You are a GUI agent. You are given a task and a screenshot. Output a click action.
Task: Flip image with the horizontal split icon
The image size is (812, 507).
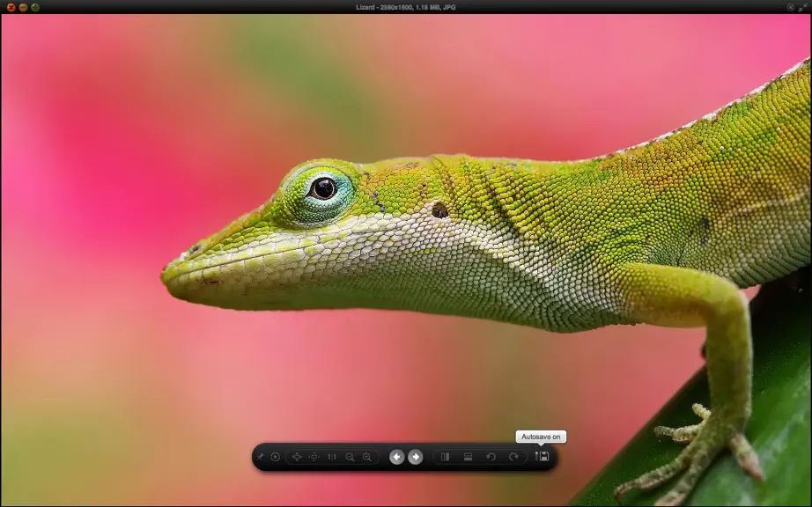click(469, 457)
